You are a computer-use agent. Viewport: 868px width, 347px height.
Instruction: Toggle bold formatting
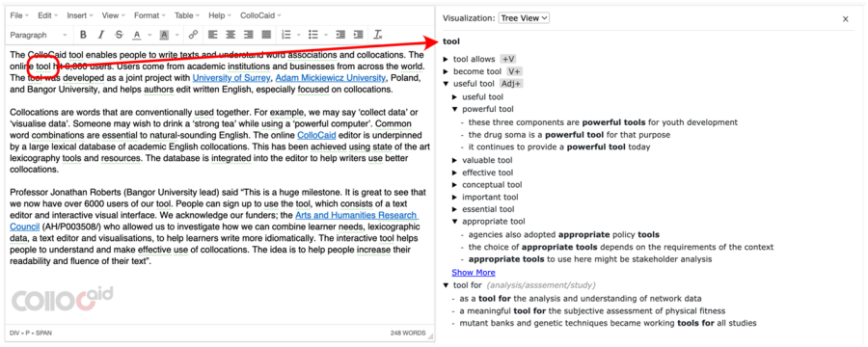83,35
